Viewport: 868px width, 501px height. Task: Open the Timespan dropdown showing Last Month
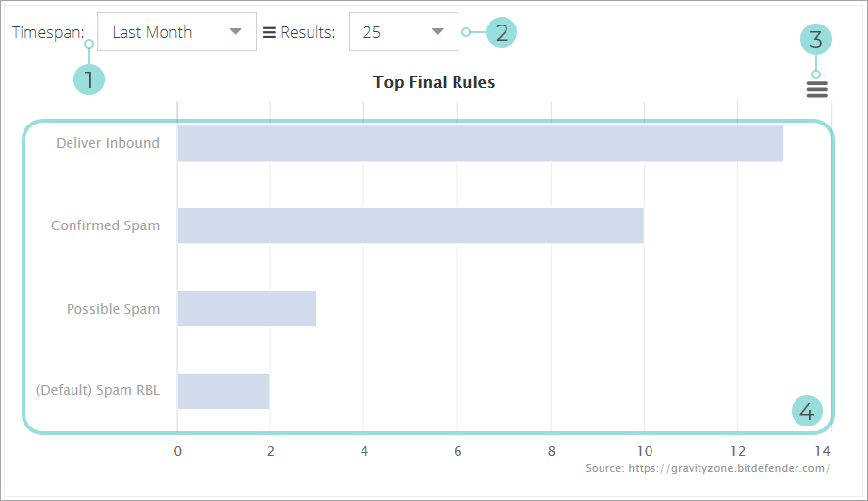[x=176, y=32]
